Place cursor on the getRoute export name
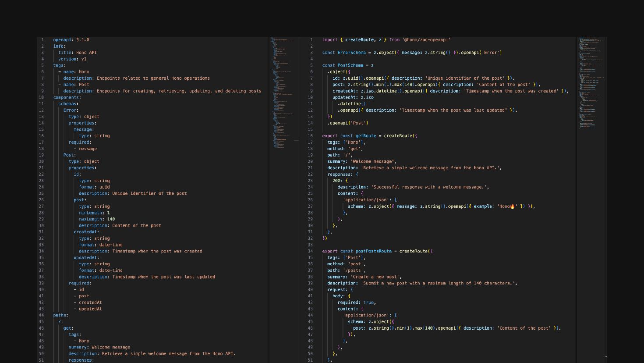 point(365,136)
